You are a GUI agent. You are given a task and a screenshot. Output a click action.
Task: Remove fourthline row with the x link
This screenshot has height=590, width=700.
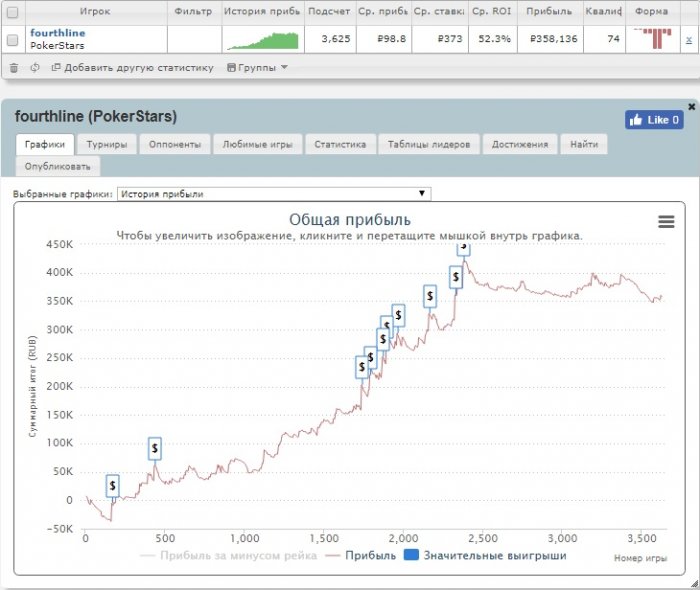tap(689, 40)
